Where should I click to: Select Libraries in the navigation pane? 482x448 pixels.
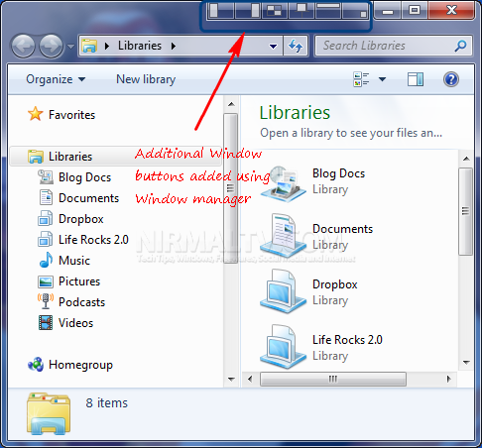(x=70, y=157)
